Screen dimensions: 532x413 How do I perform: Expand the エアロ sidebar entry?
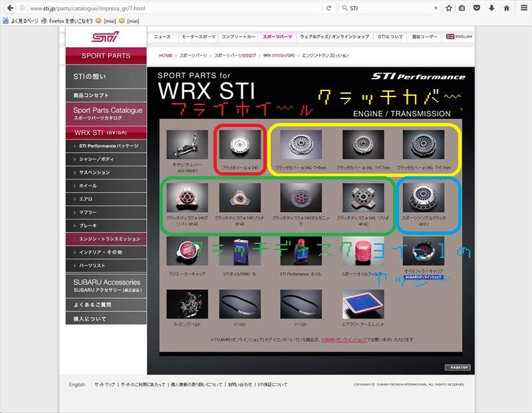(106, 199)
